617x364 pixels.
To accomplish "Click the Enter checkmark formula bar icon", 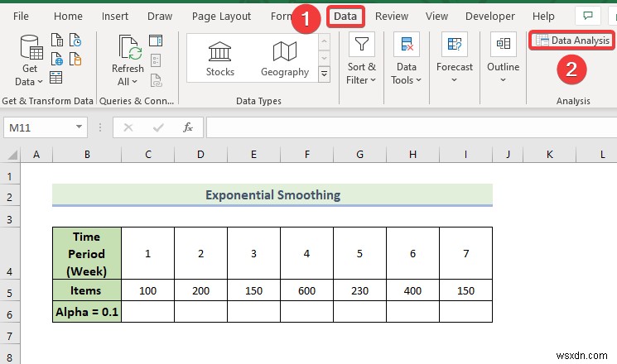I will pyautogui.click(x=158, y=127).
